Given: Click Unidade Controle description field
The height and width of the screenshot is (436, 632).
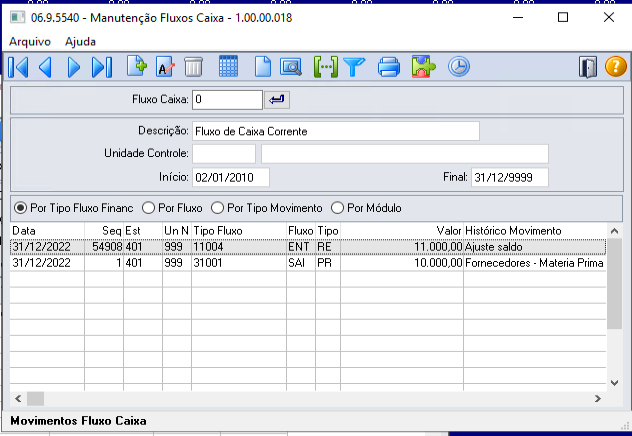Looking at the screenshot, I should click(405, 154).
